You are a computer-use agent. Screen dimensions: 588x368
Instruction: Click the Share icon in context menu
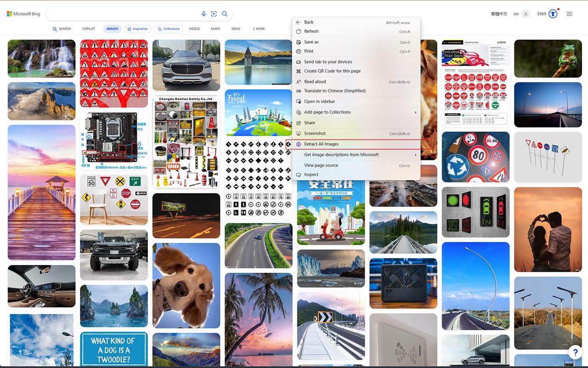tap(299, 123)
